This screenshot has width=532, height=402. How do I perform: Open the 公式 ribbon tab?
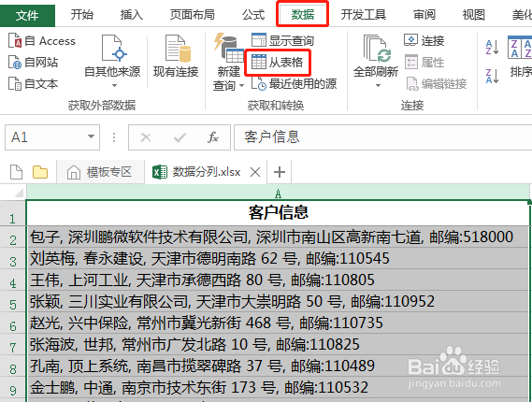(x=252, y=15)
